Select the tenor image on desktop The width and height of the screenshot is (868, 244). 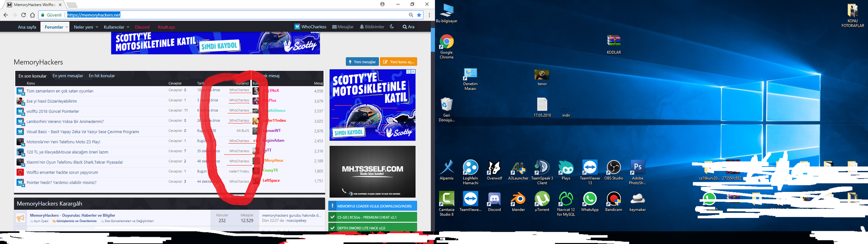pyautogui.click(x=542, y=77)
